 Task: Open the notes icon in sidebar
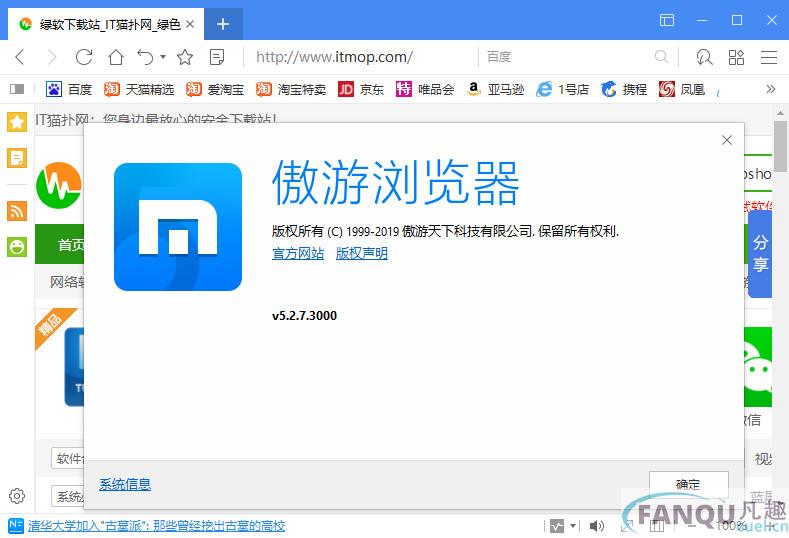point(17,159)
